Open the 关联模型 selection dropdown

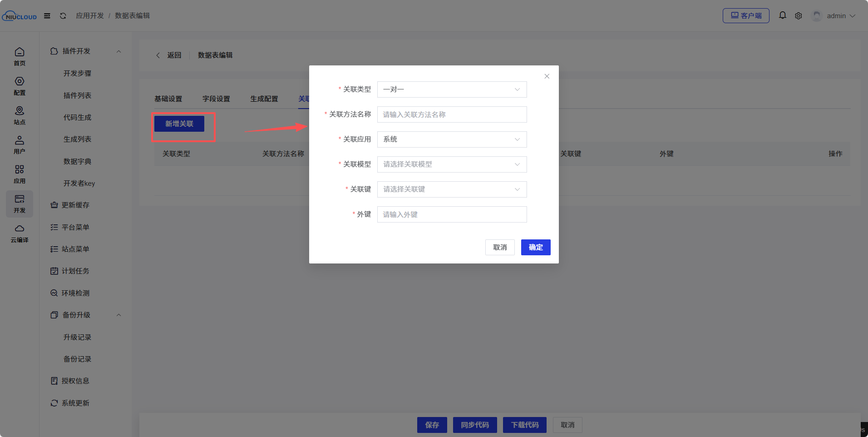(452, 164)
